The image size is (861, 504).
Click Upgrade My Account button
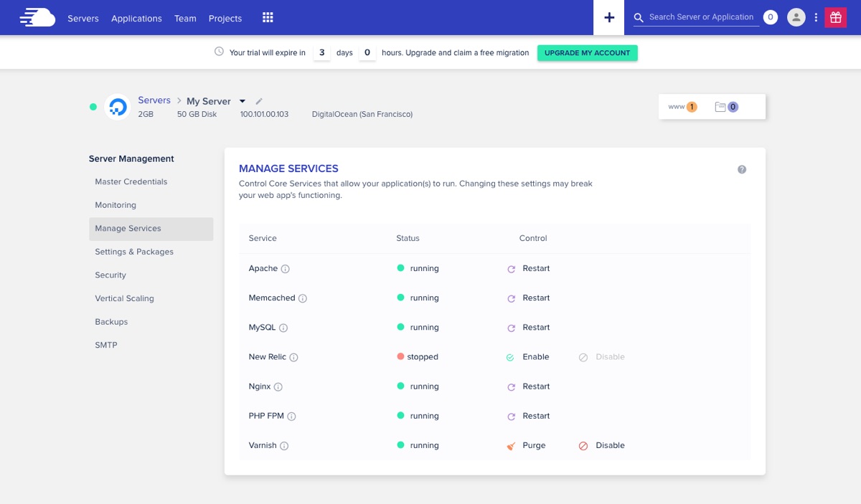click(x=587, y=52)
